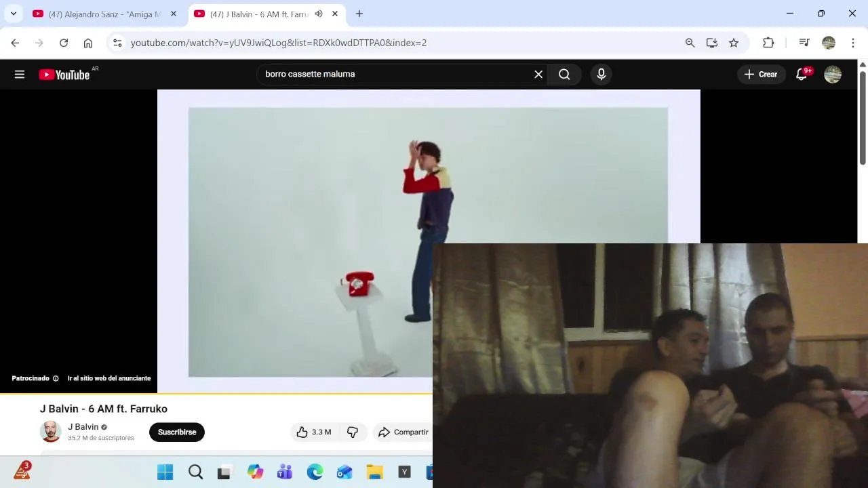868x488 pixels.
Task: Open the YouTube guide hamburger menu
Action: point(20,75)
